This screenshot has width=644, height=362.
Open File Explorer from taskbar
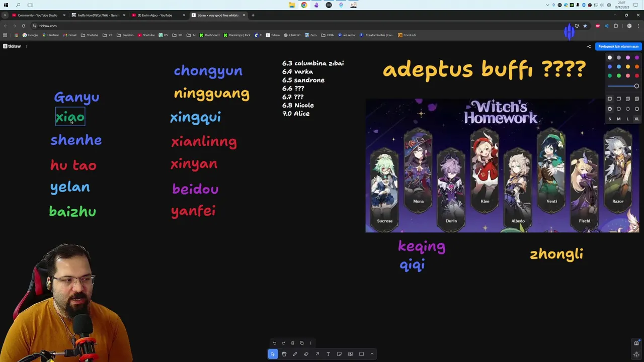click(x=292, y=5)
